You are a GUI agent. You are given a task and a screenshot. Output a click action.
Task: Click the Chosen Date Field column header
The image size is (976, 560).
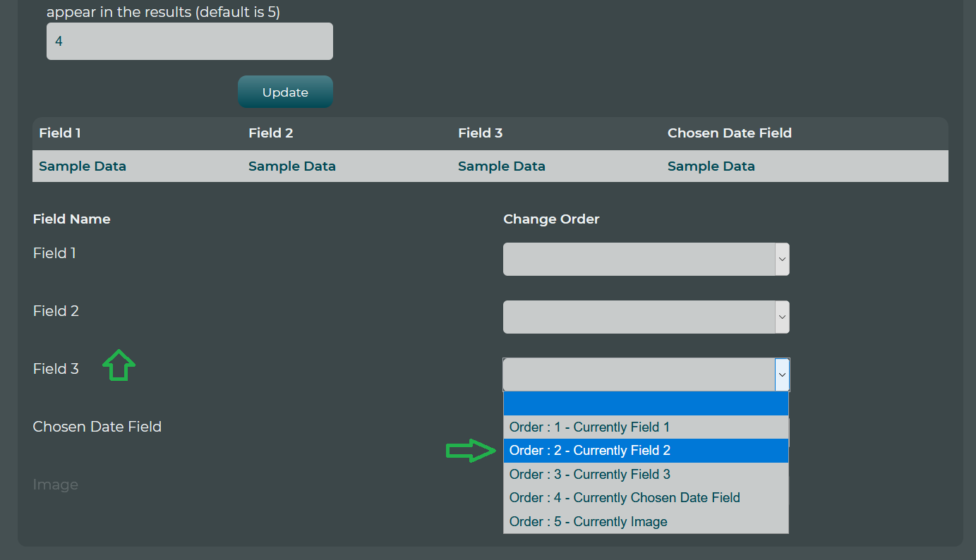(x=730, y=133)
